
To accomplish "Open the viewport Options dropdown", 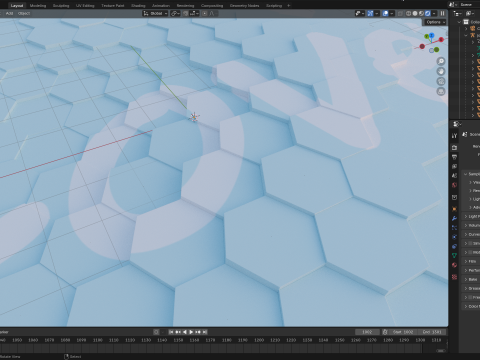I will click(435, 22).
